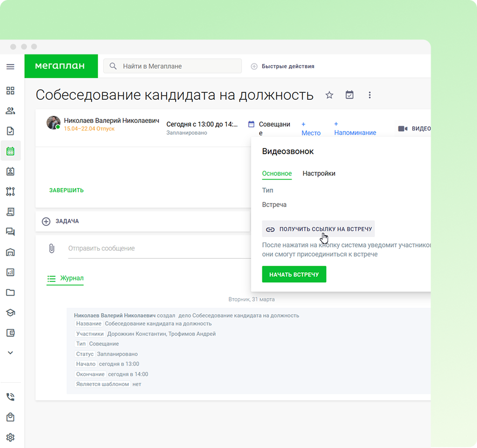Expand more sidebar items with chevron
The image size is (477, 448).
pyautogui.click(x=10, y=353)
